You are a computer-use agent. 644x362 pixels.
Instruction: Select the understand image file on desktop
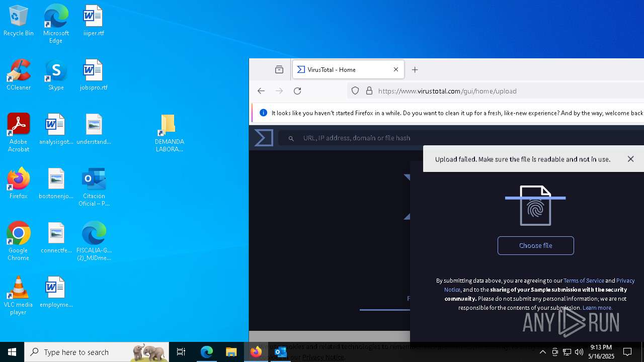pos(94,130)
